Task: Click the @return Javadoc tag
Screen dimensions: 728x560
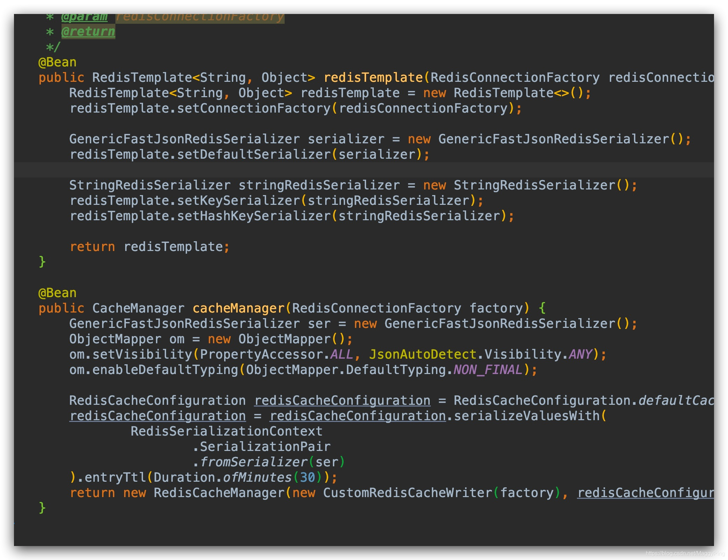Action: (88, 31)
